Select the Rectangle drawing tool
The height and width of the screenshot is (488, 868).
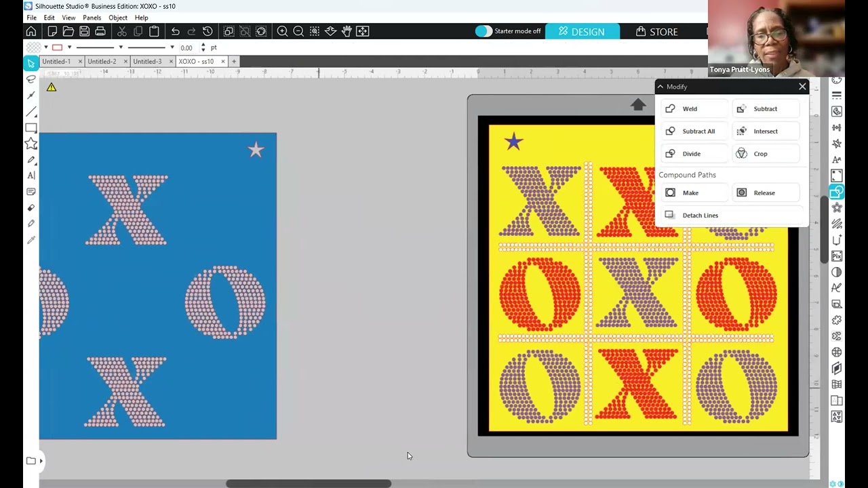click(31, 128)
